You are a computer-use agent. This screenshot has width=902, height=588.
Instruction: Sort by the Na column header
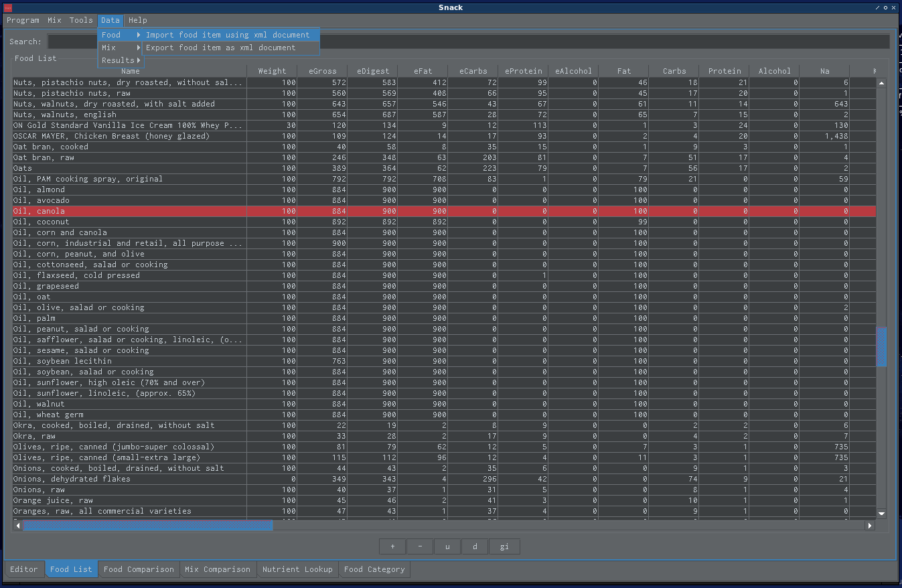pos(825,71)
